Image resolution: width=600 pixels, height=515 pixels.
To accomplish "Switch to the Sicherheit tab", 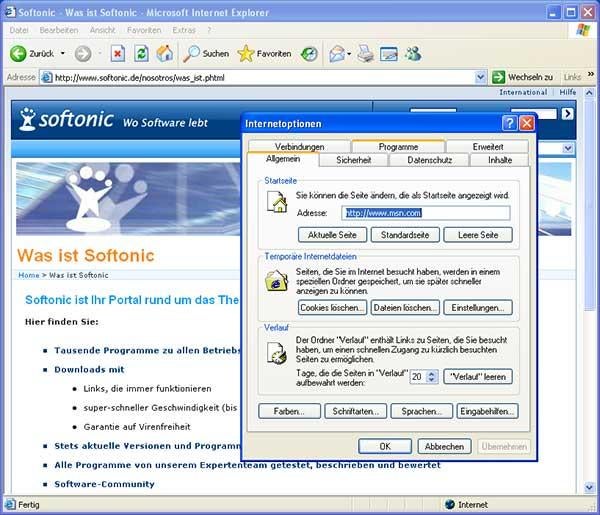I will coord(354,160).
